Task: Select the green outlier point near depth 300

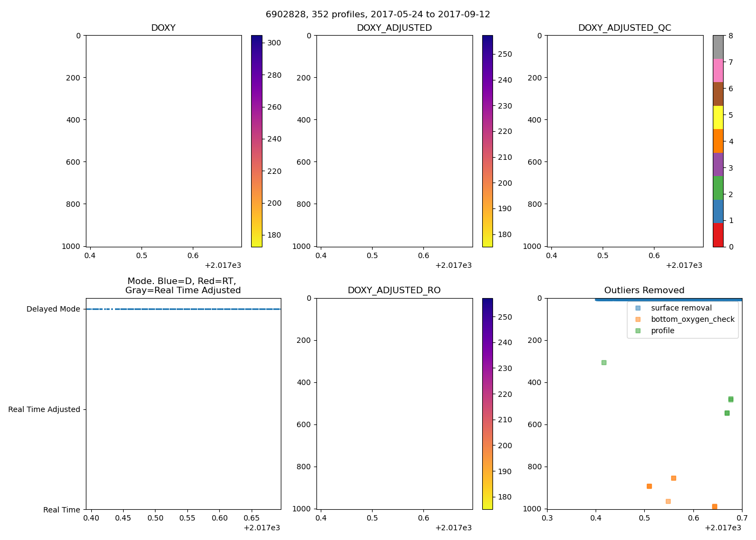Action: pyautogui.click(x=604, y=362)
